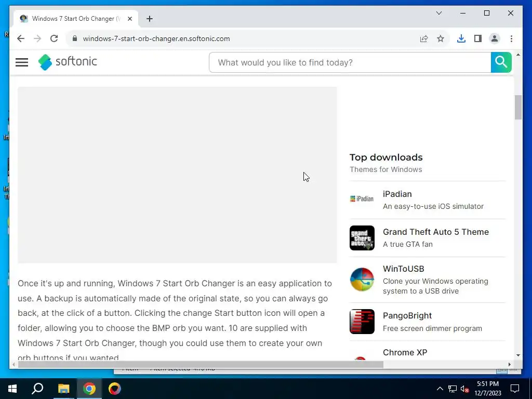Click the Softonic search magnifier button
The height and width of the screenshot is (399, 532).
click(x=501, y=62)
